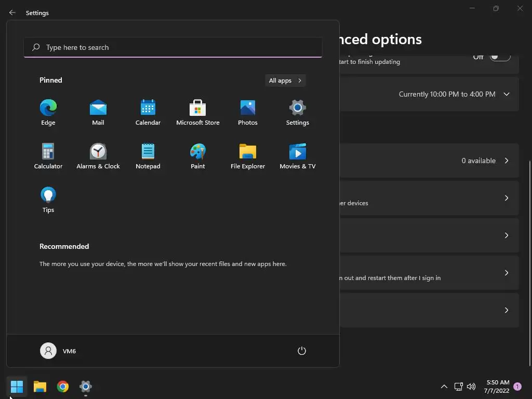532x399 pixels.
Task: Click the Settings window vertical scrollbar
Action: (529, 263)
